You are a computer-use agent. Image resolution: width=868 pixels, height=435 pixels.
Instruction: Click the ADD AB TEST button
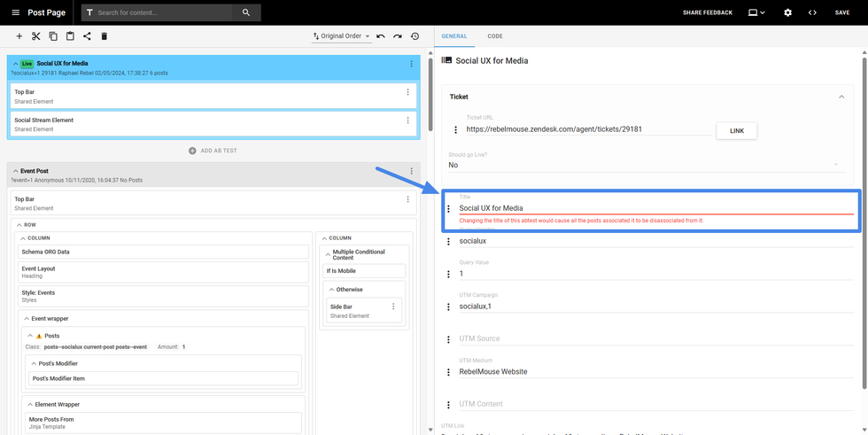(x=213, y=151)
